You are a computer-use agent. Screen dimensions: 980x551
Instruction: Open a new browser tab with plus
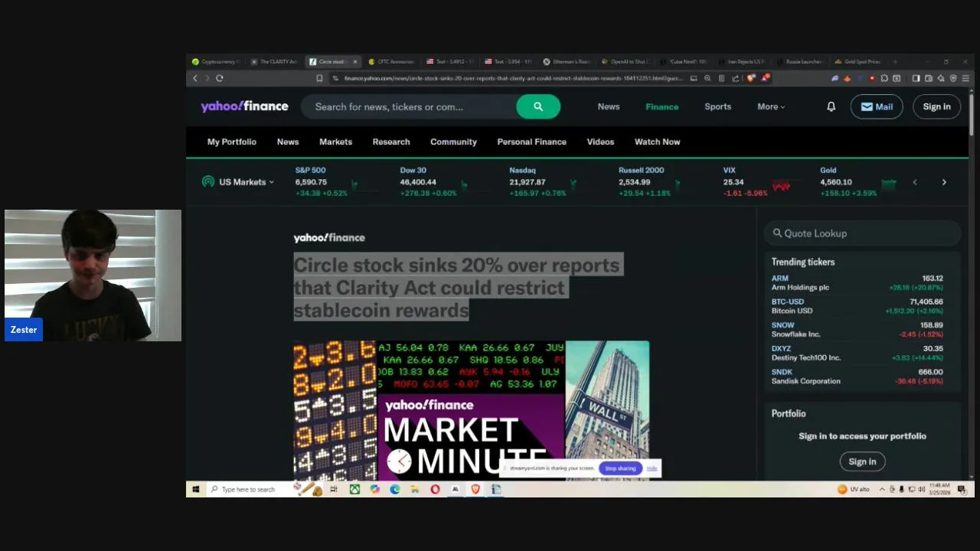click(x=895, y=61)
